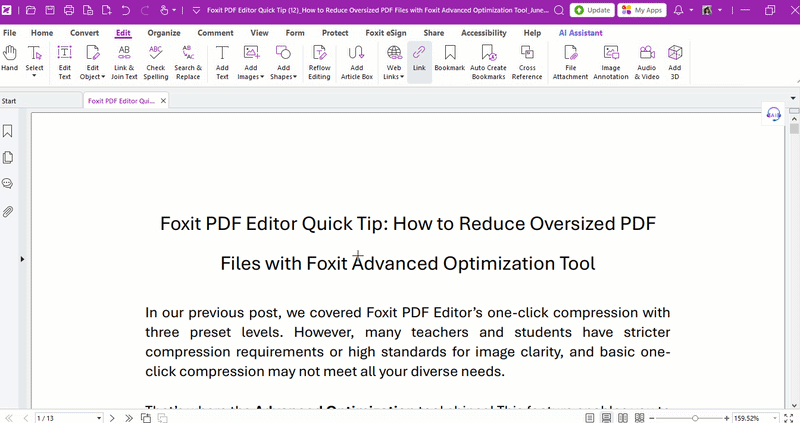
Task: Add a Bookmark from the ribbon
Action: click(449, 58)
